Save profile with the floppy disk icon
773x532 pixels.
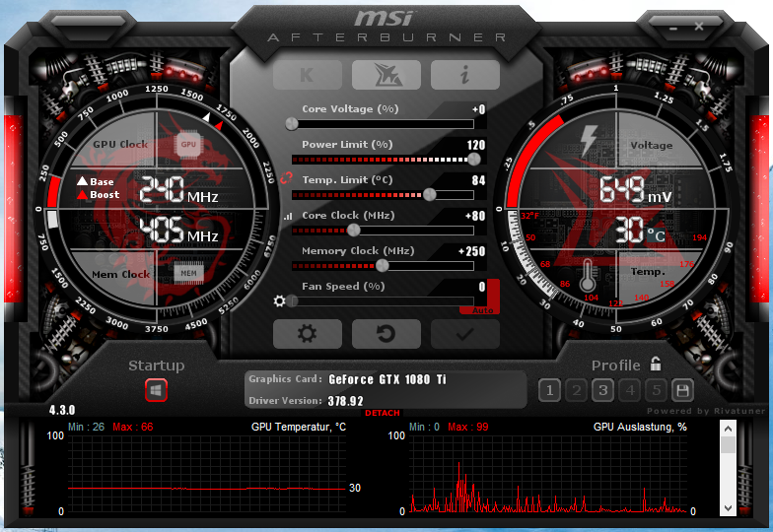[682, 390]
